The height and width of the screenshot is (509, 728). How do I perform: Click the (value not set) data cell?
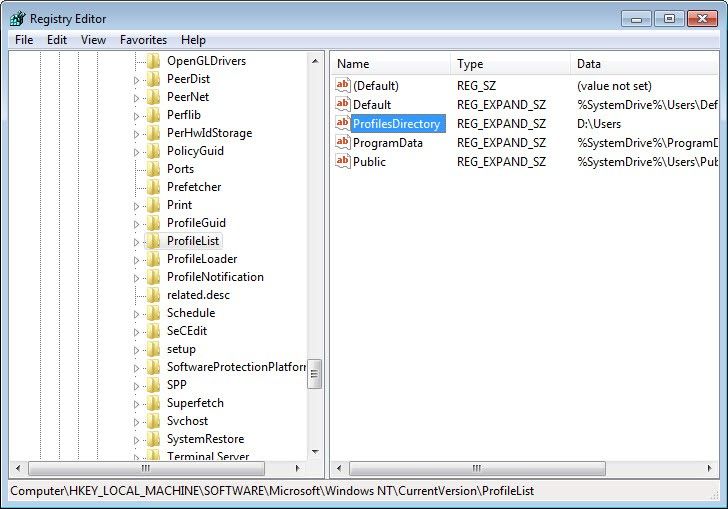pos(614,86)
